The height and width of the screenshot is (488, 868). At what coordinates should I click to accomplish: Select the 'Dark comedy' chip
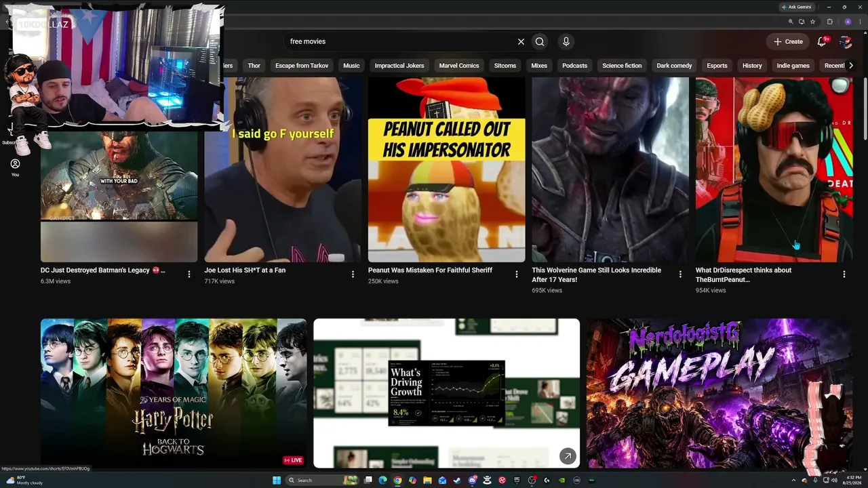[674, 66]
